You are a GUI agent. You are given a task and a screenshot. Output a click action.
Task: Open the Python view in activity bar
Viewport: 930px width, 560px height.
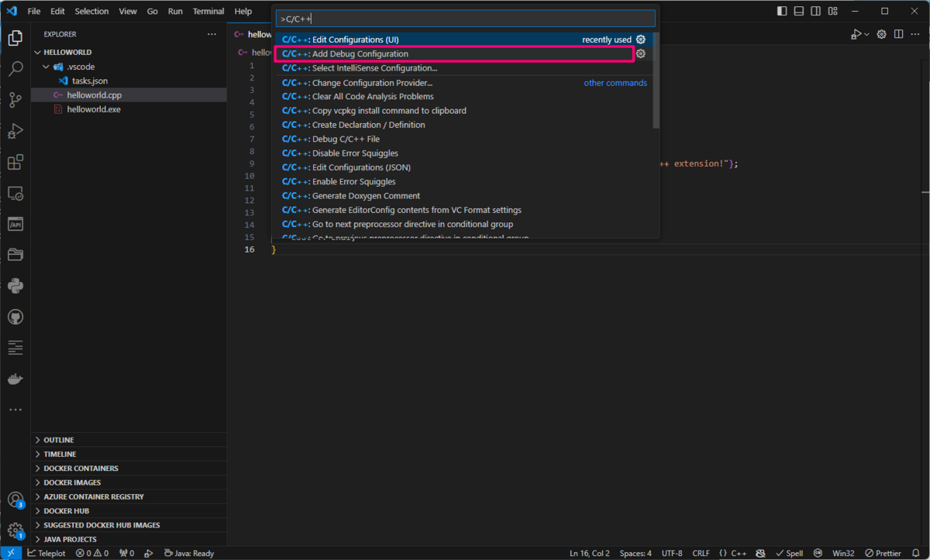tap(15, 286)
